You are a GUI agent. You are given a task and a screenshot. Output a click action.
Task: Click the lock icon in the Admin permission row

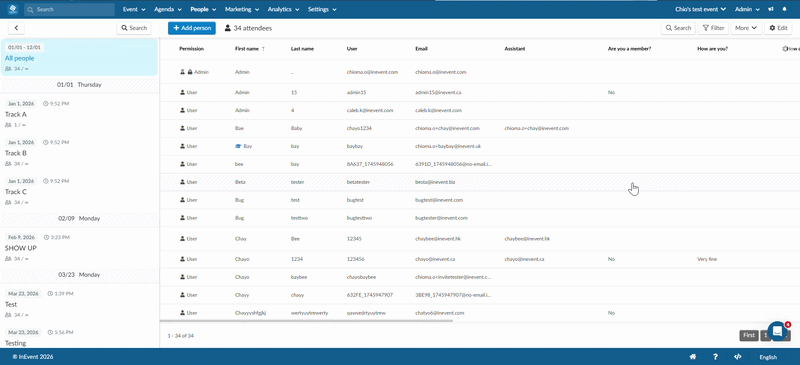pyautogui.click(x=190, y=72)
